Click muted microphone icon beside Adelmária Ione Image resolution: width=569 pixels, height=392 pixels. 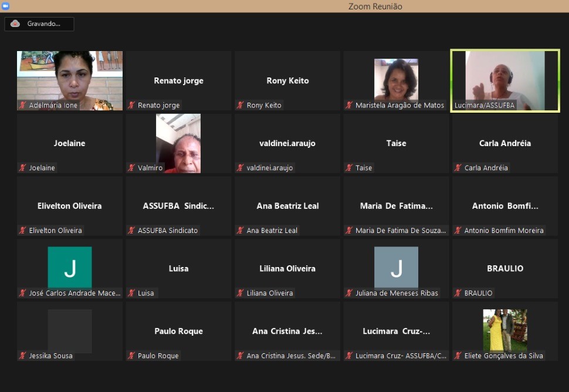(23, 106)
